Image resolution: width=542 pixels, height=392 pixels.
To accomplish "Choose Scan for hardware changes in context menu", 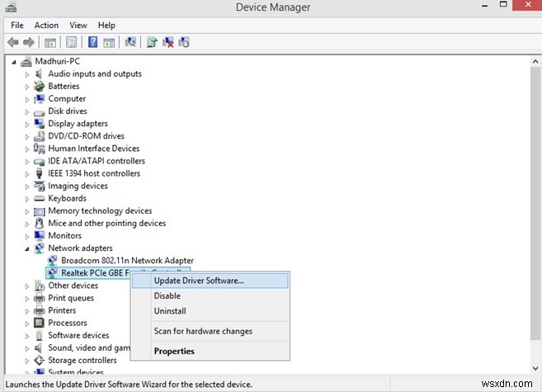I will coord(210,331).
